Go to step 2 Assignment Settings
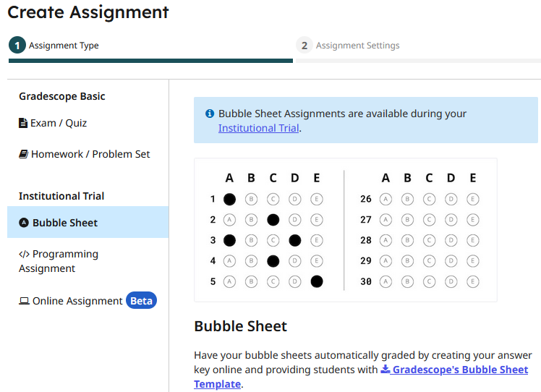This screenshot has width=541, height=392. tap(348, 46)
